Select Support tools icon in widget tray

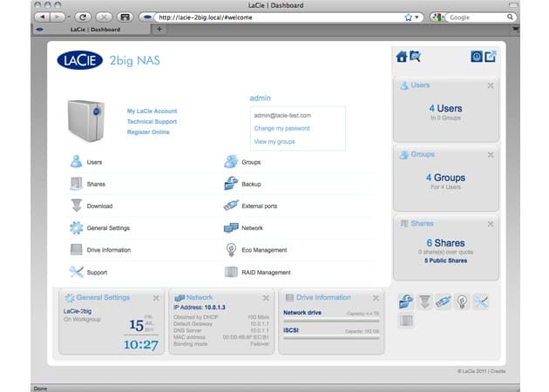(x=480, y=301)
